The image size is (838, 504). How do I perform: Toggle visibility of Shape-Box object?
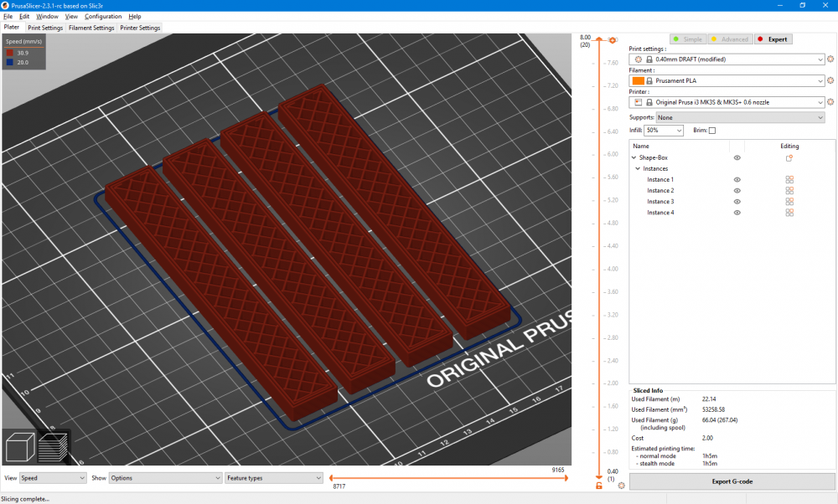coord(737,157)
